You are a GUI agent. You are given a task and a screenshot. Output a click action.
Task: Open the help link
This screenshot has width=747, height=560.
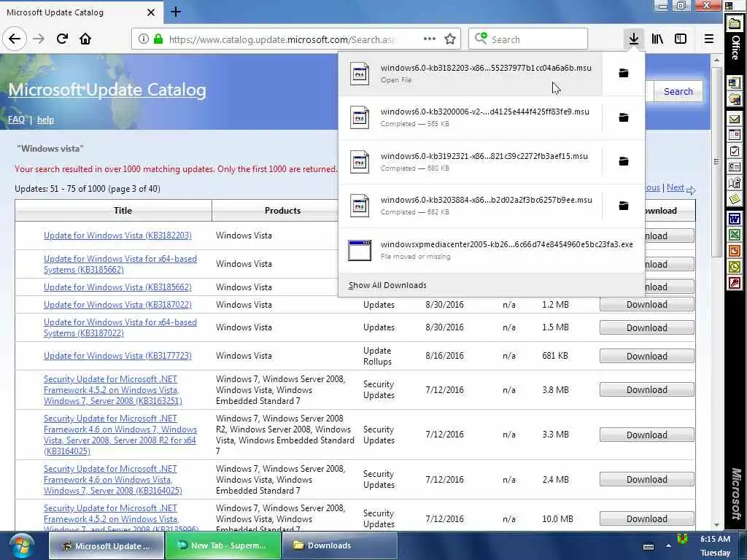[x=45, y=120]
